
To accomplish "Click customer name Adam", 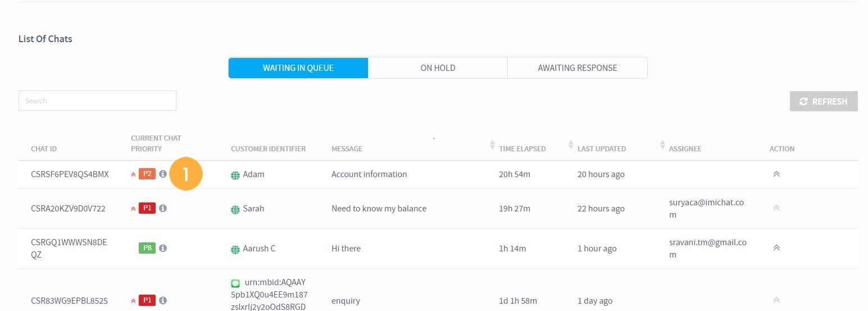I will [x=253, y=174].
